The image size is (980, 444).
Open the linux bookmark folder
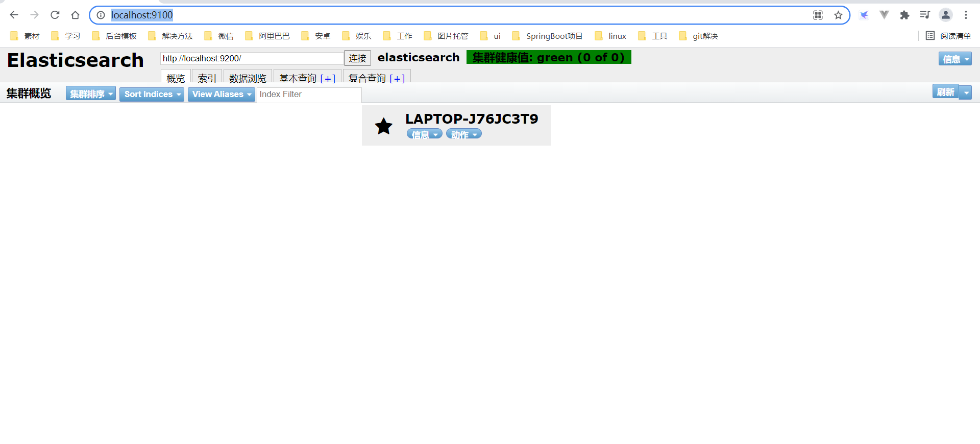610,36
